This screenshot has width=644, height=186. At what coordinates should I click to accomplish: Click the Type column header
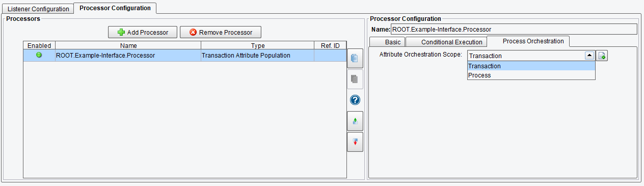pyautogui.click(x=258, y=45)
